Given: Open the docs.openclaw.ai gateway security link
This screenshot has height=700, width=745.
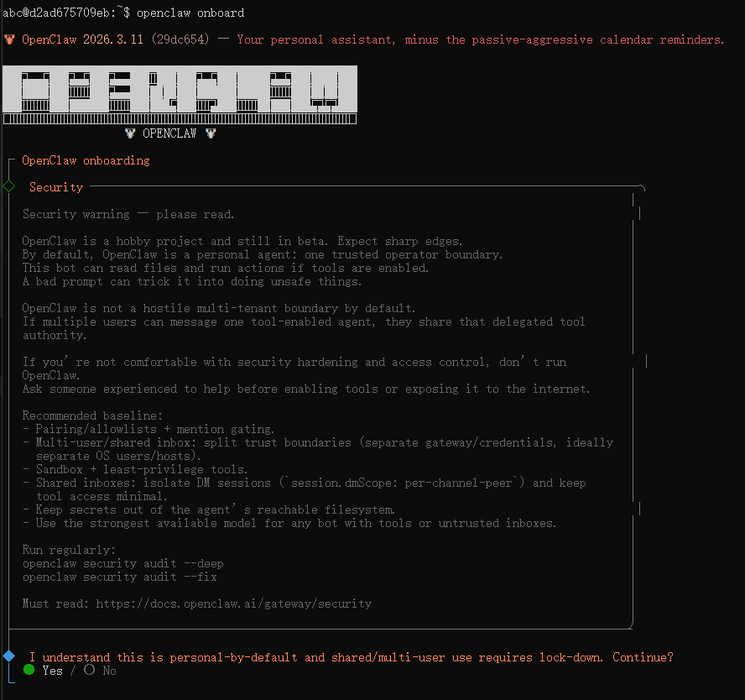Looking at the screenshot, I should (x=233, y=603).
